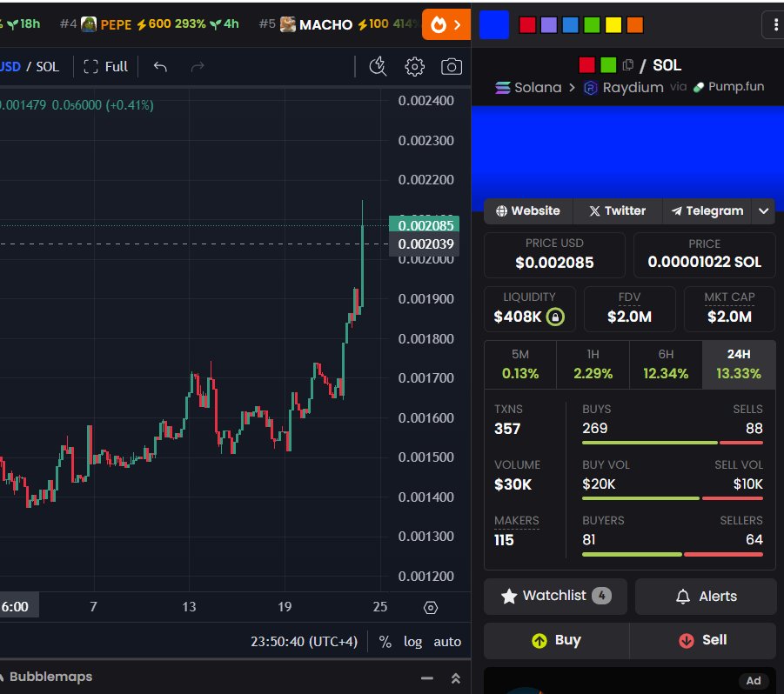Viewport: 784px width, 694px height.
Task: Click the Bubblemaps panel title
Action: click(50, 677)
